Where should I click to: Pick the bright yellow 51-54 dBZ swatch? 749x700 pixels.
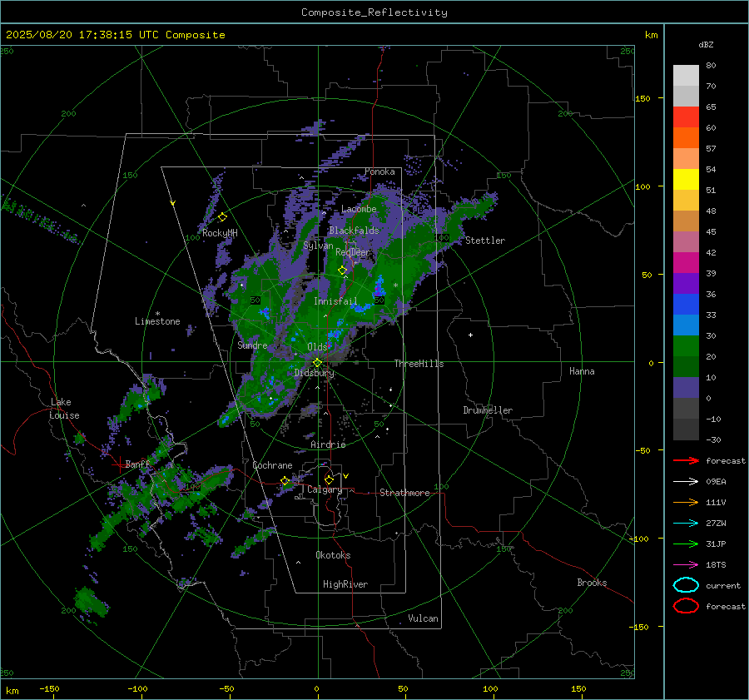pos(686,179)
